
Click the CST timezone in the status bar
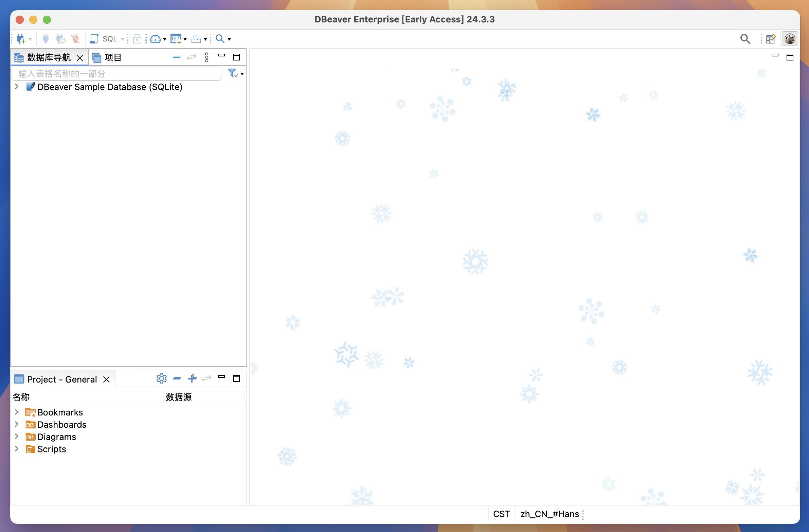pos(502,514)
